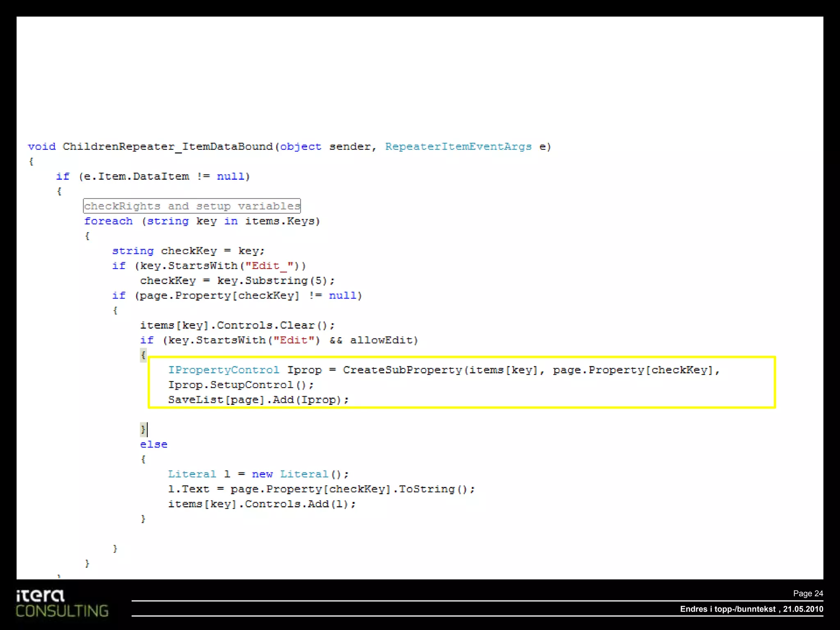
Task: Click the 'foreach' keyword
Action: 108,221
